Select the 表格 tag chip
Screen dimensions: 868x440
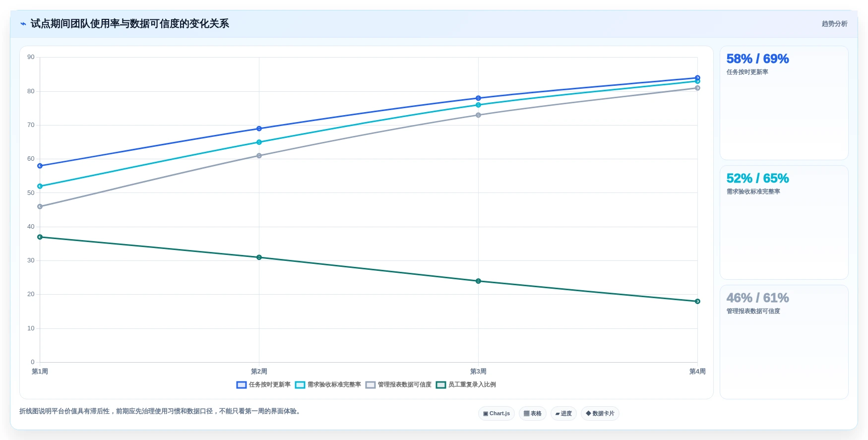(533, 414)
